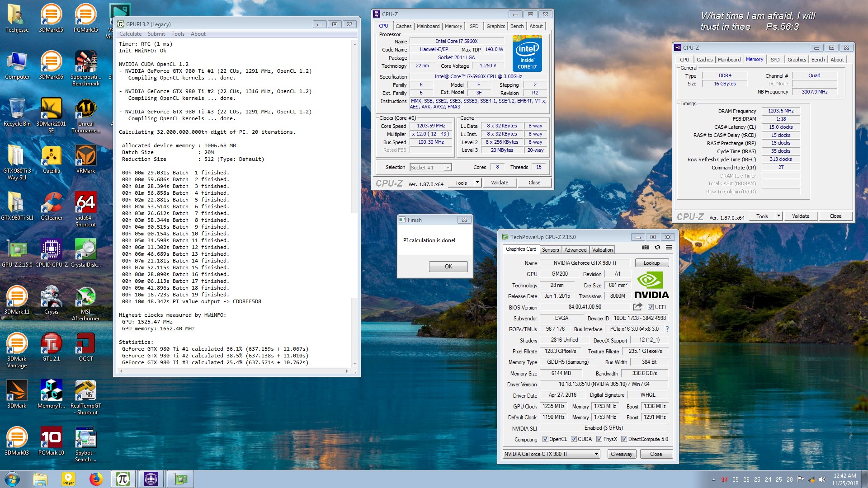Click the GPUPI horizontal scrollbar
Viewport: 868px width, 488px height.
pyautogui.click(x=234, y=371)
